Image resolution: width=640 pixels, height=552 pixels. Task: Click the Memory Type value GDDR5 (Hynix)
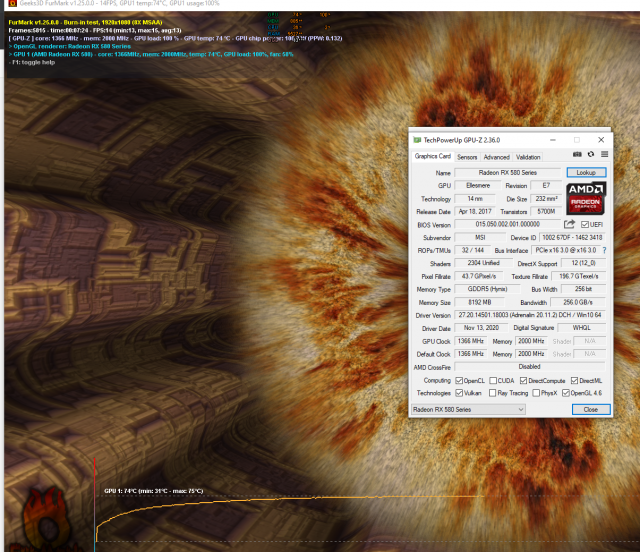pyautogui.click(x=487, y=289)
